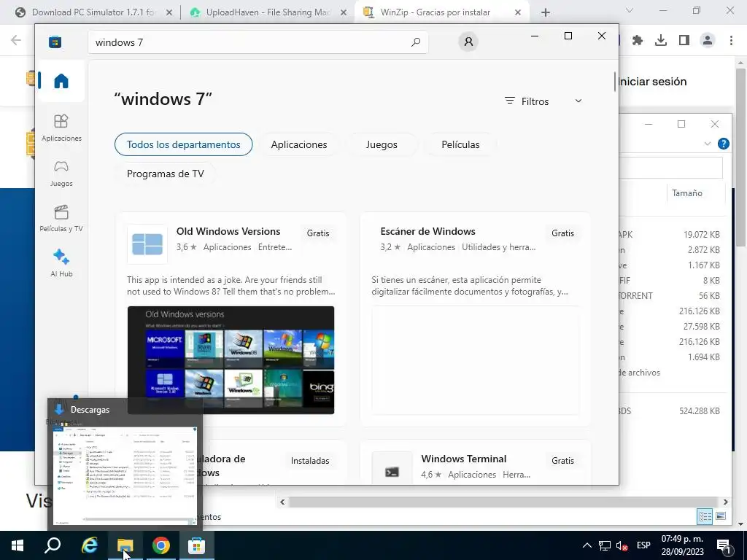Open Old Windows Versions title
Screen dimensions: 747x560
click(x=228, y=231)
